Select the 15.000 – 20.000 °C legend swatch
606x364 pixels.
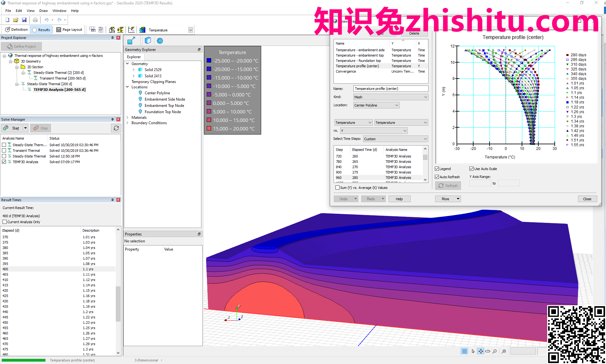(x=209, y=129)
